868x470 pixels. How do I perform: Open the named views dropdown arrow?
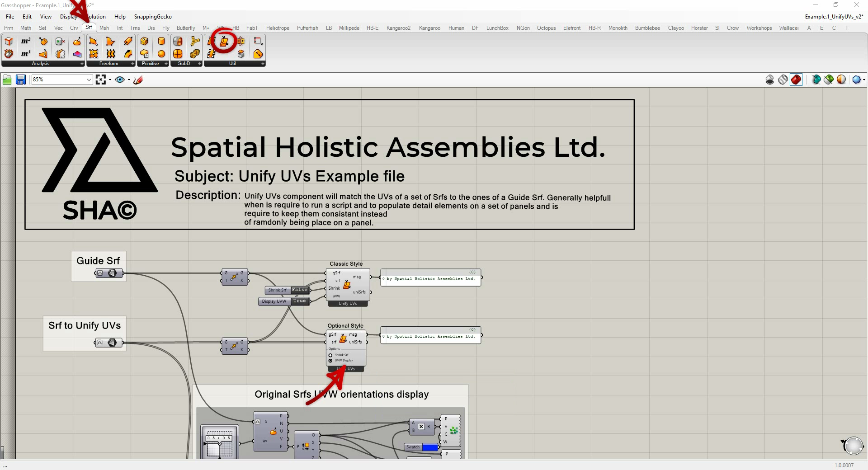point(129,80)
